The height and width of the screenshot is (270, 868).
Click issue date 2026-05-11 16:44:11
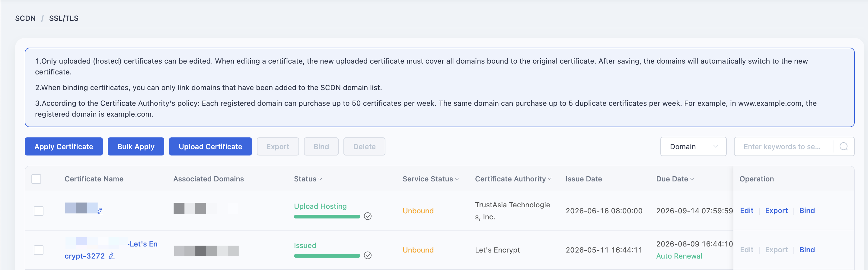[x=604, y=250]
